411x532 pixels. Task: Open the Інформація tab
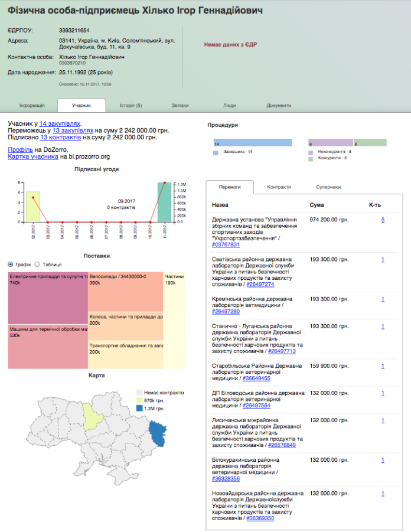32,106
